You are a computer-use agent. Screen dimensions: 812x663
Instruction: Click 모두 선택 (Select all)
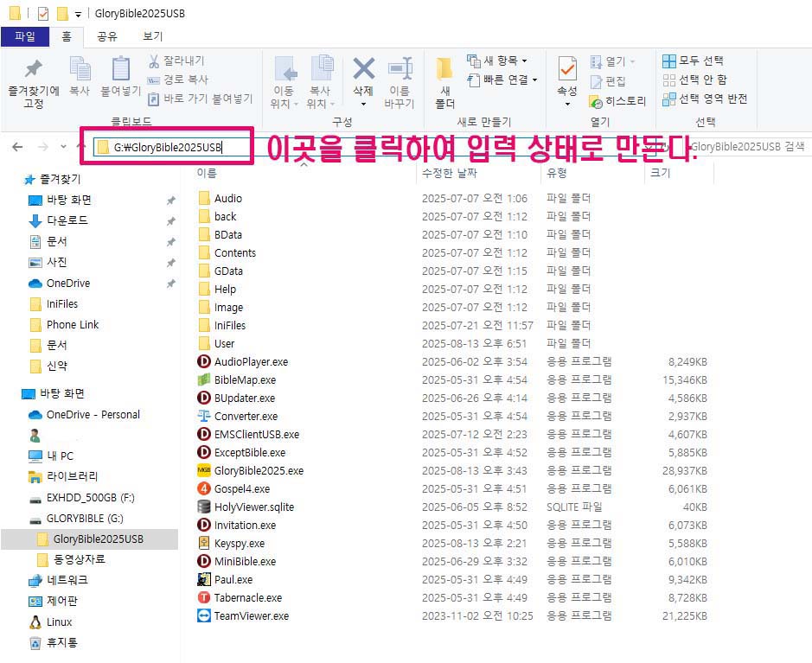click(693, 61)
